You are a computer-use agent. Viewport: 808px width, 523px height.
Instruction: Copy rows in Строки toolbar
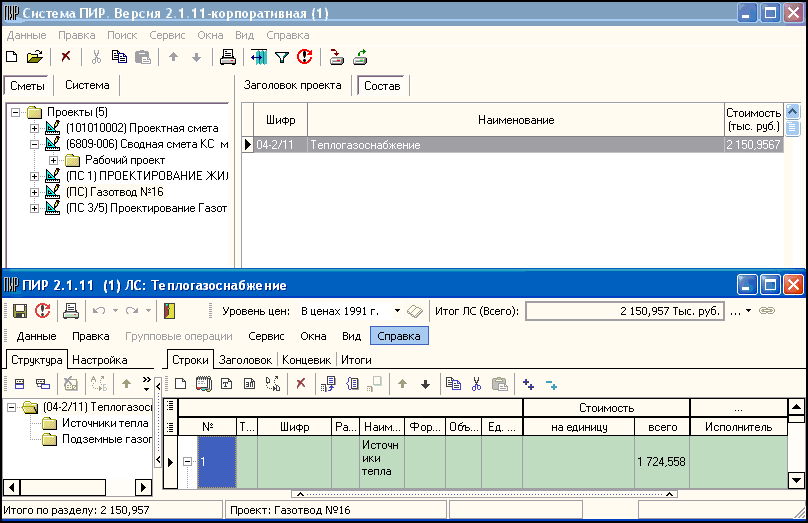453,384
